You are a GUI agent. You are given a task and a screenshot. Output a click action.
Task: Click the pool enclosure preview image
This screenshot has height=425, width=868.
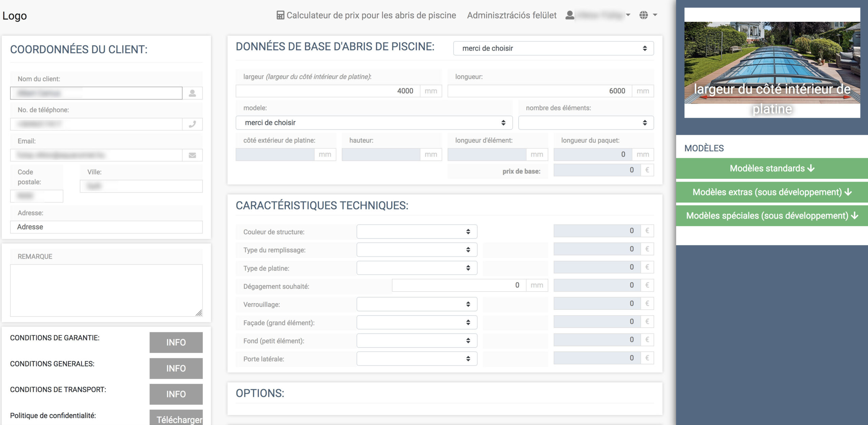coord(772,63)
